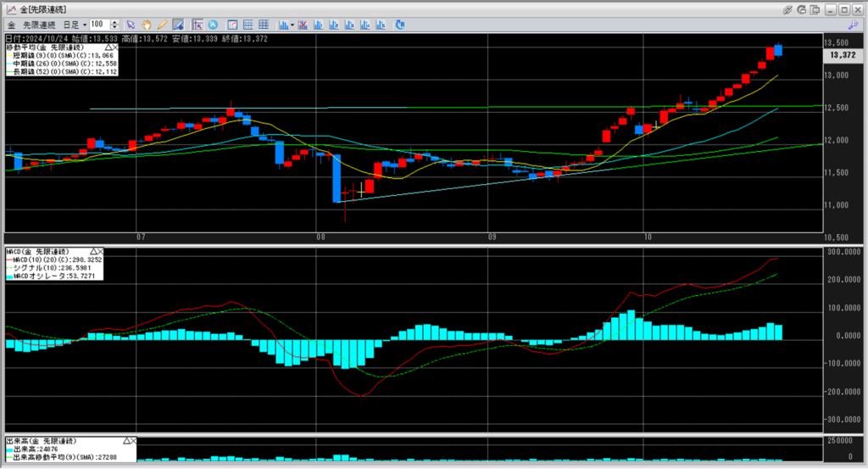Image resolution: width=868 pixels, height=469 pixels.
Task: Click the bar count field showing 100
Action: (x=98, y=25)
